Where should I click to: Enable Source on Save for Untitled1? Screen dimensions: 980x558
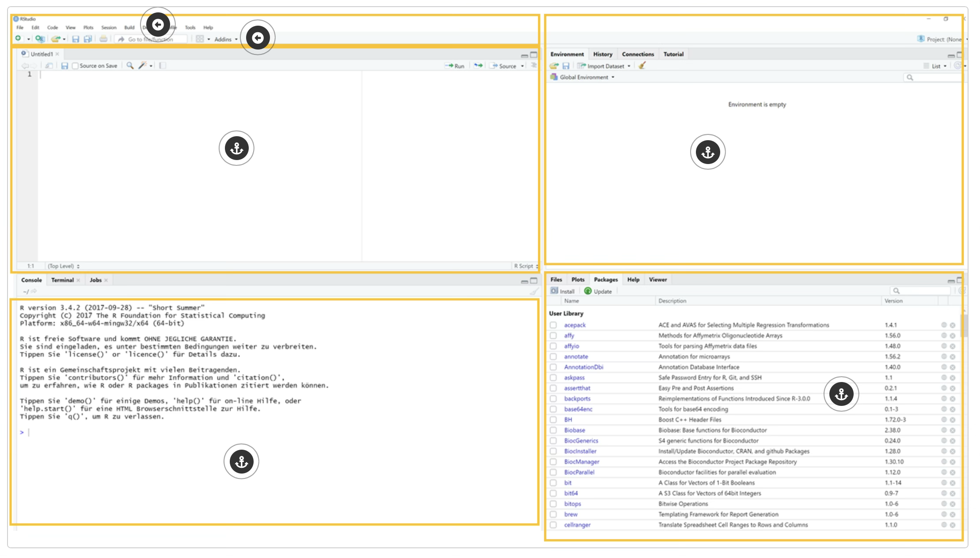pos(75,65)
